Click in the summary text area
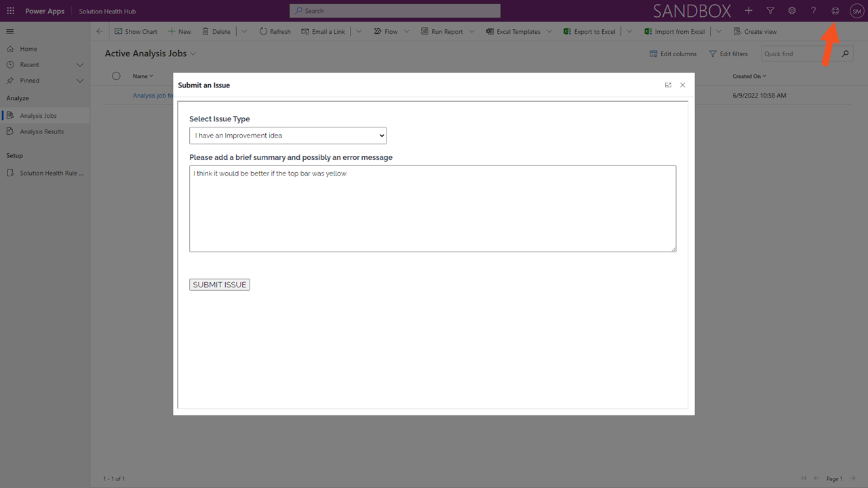Image resolution: width=868 pixels, height=488 pixels. (433, 209)
